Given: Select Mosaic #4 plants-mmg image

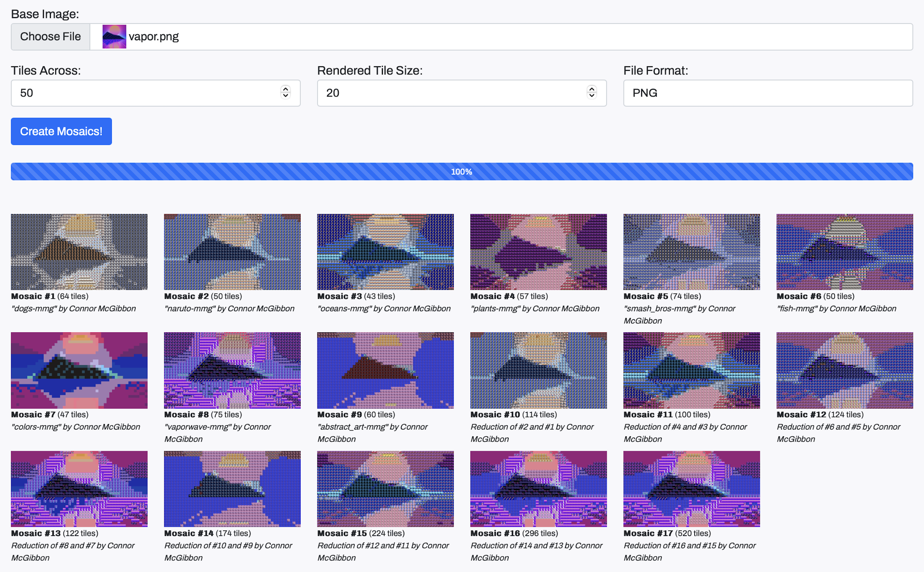Looking at the screenshot, I should click(539, 252).
